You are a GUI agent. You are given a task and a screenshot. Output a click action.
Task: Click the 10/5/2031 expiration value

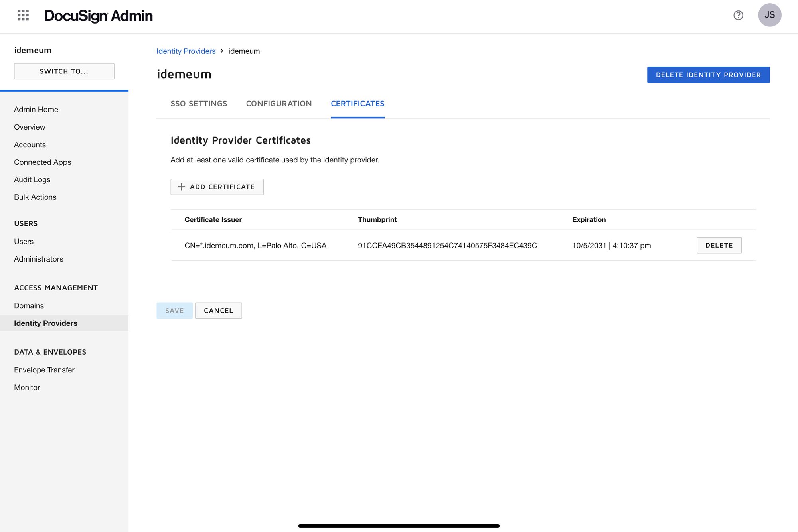611,246
